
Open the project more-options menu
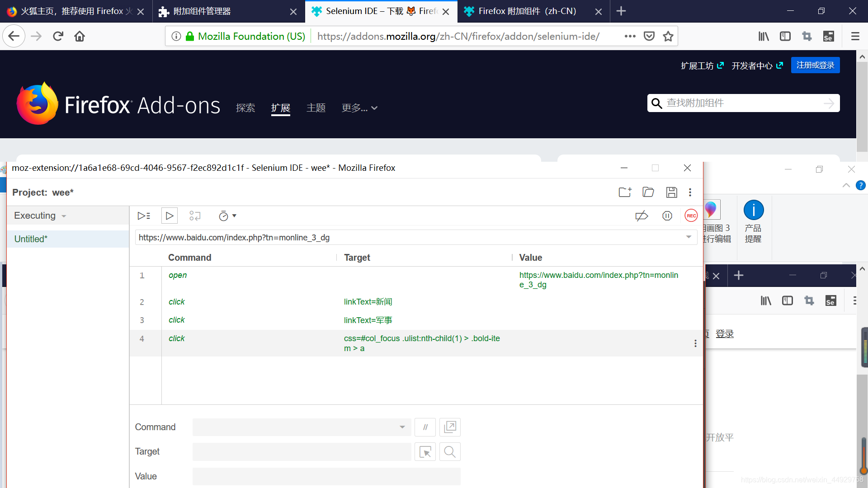(x=690, y=192)
